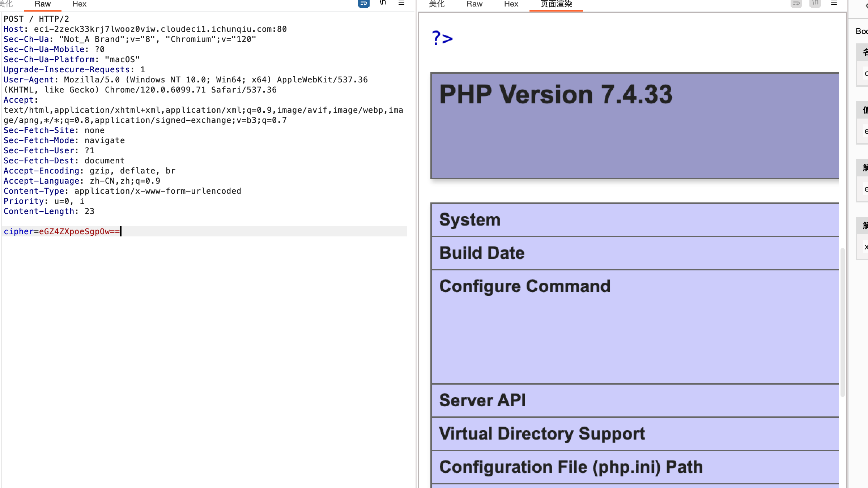
Task: Click the Content-Type header line
Action: point(122,191)
